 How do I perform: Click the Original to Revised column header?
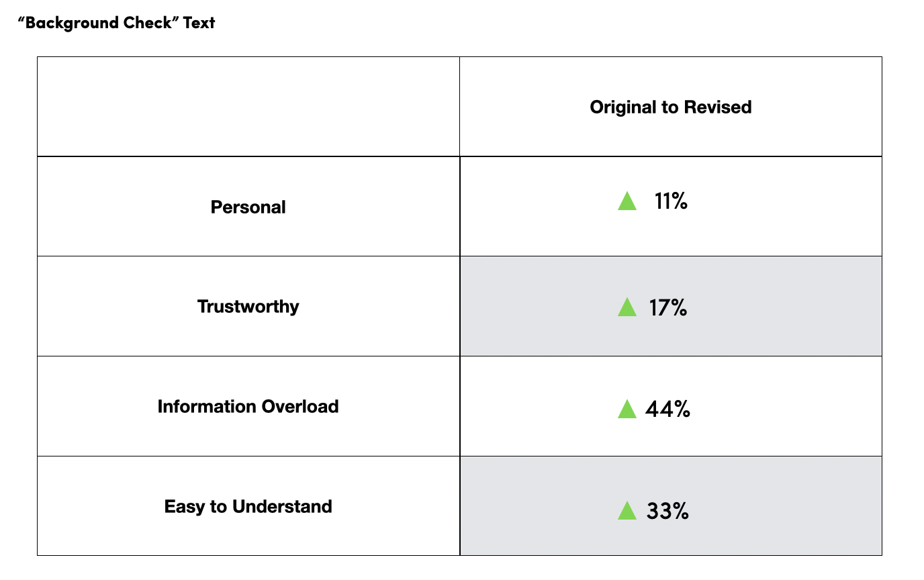click(671, 107)
